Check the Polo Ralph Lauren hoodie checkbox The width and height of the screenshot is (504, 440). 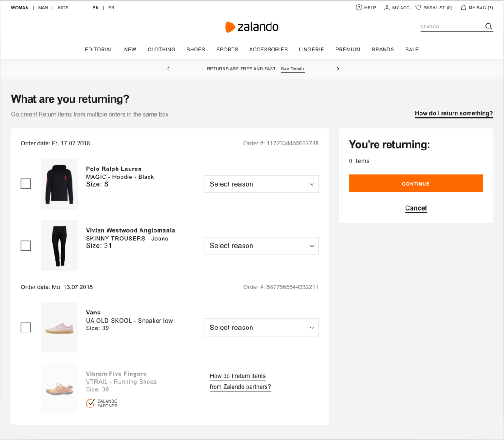tap(26, 184)
